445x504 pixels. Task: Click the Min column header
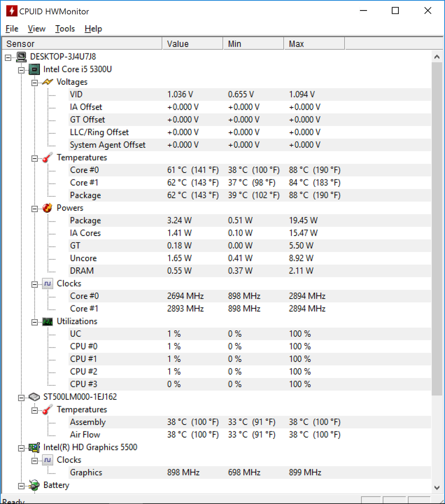point(254,44)
